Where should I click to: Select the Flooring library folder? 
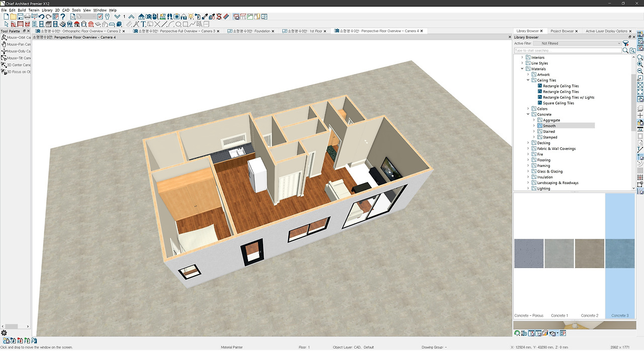[543, 160]
